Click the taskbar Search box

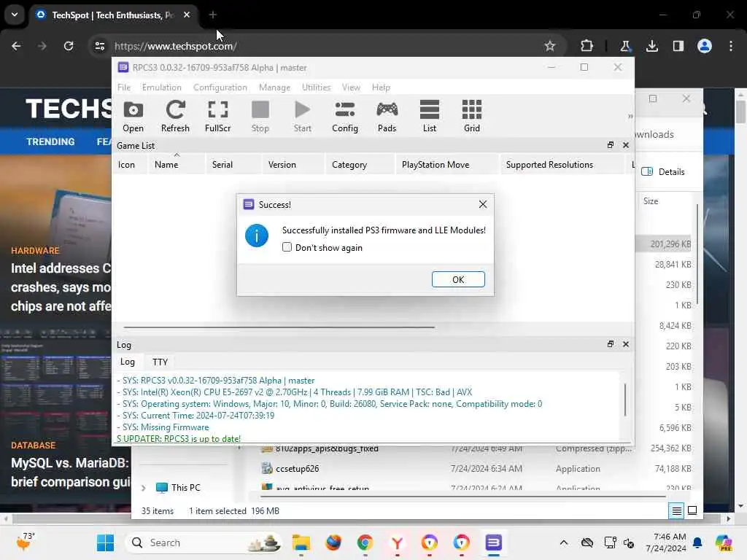tap(203, 542)
